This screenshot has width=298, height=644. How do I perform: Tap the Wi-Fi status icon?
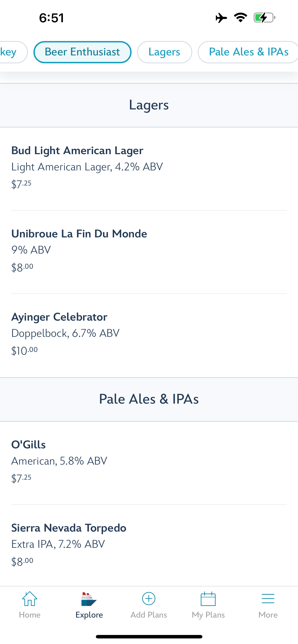240,18
